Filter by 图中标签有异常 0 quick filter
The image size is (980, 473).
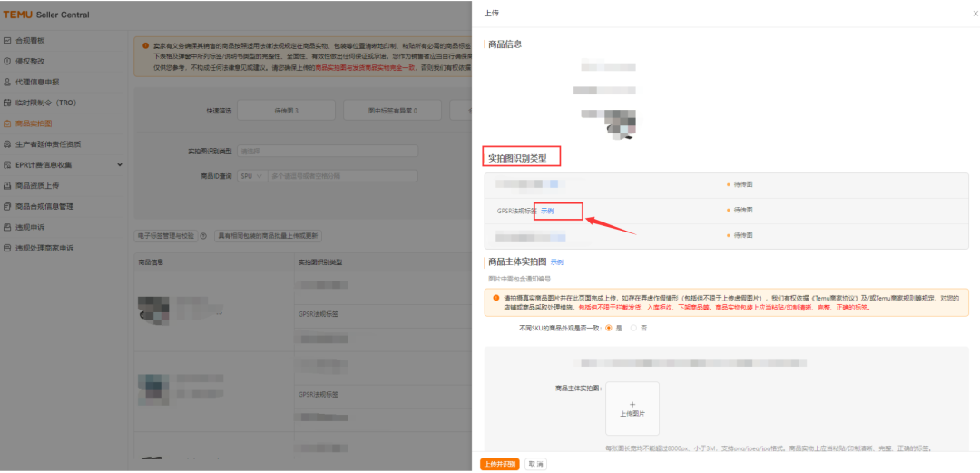click(393, 111)
